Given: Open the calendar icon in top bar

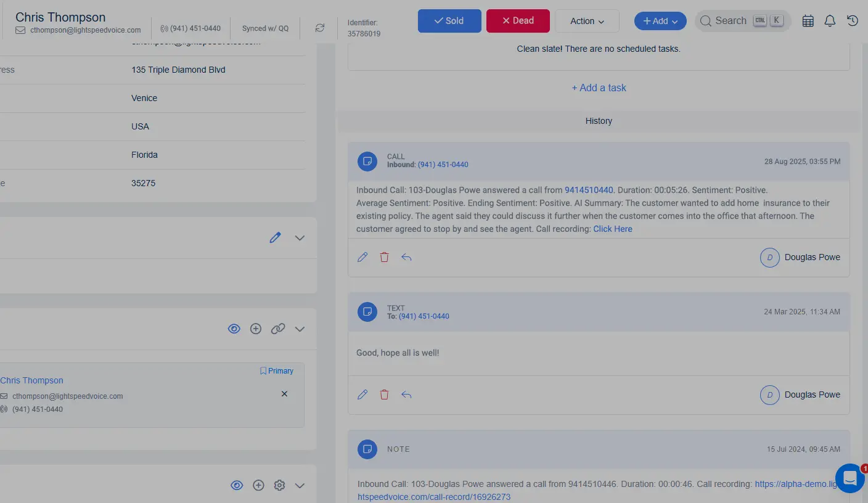Looking at the screenshot, I should click(808, 21).
